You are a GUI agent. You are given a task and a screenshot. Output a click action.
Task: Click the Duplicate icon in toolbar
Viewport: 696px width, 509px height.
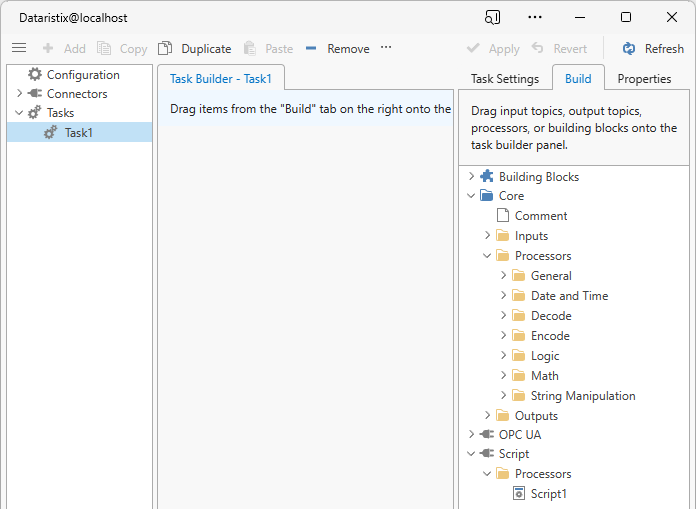click(x=165, y=48)
